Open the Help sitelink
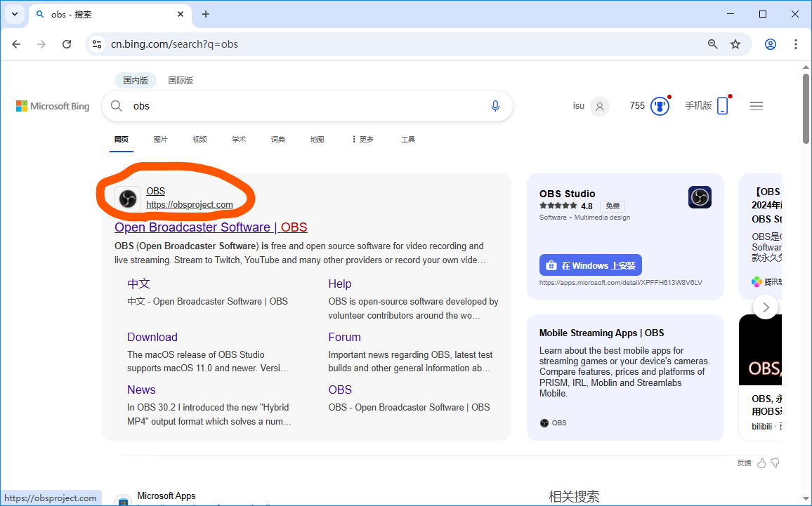Screen dimensions: 812x506 [x=340, y=284]
